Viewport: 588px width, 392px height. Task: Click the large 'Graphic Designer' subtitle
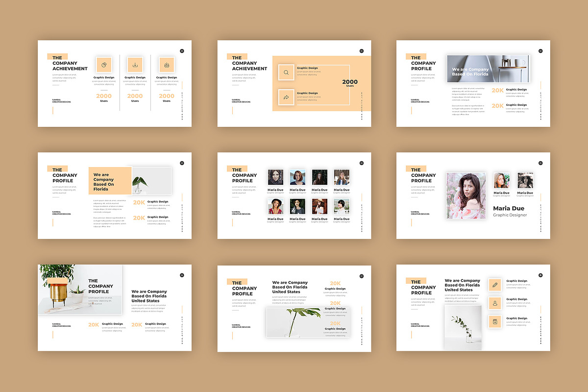point(510,215)
